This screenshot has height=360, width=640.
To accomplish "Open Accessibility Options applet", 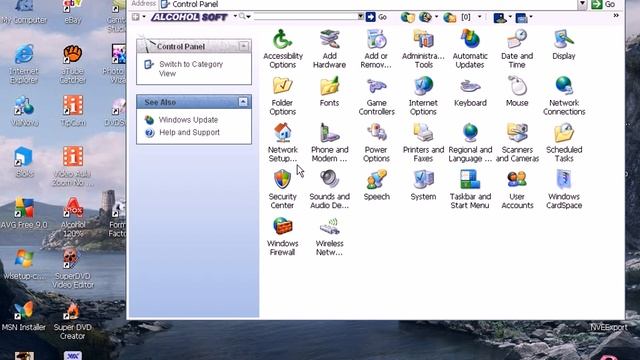I will 282,49.
